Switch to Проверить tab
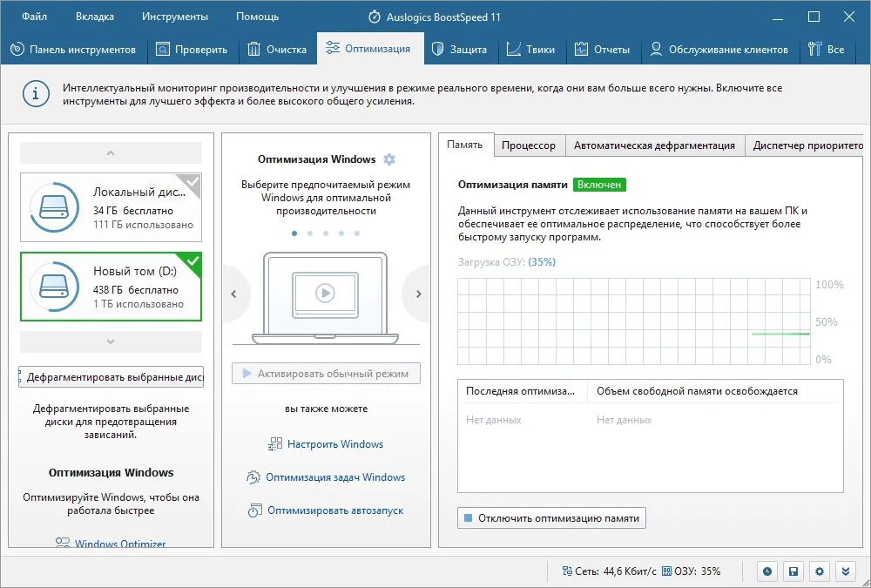 (193, 50)
